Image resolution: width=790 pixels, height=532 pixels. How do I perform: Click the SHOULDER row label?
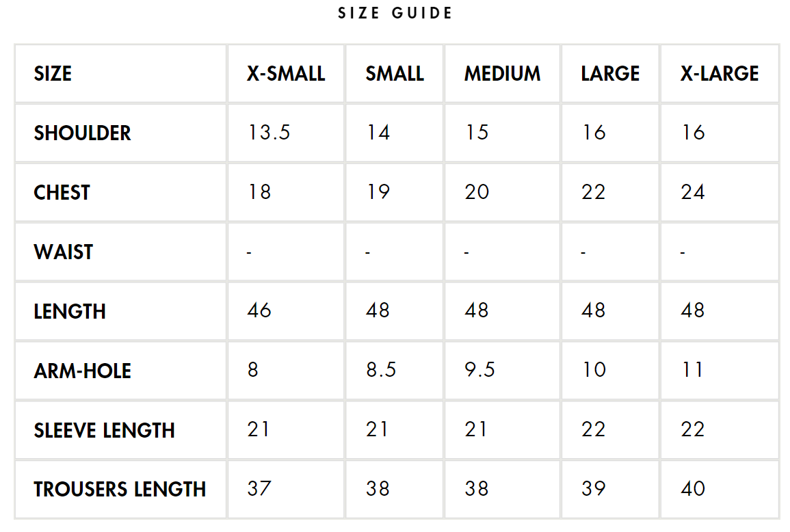(x=82, y=133)
